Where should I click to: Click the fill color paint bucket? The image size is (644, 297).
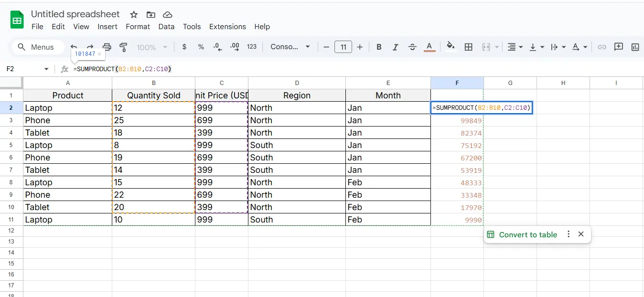pos(450,46)
